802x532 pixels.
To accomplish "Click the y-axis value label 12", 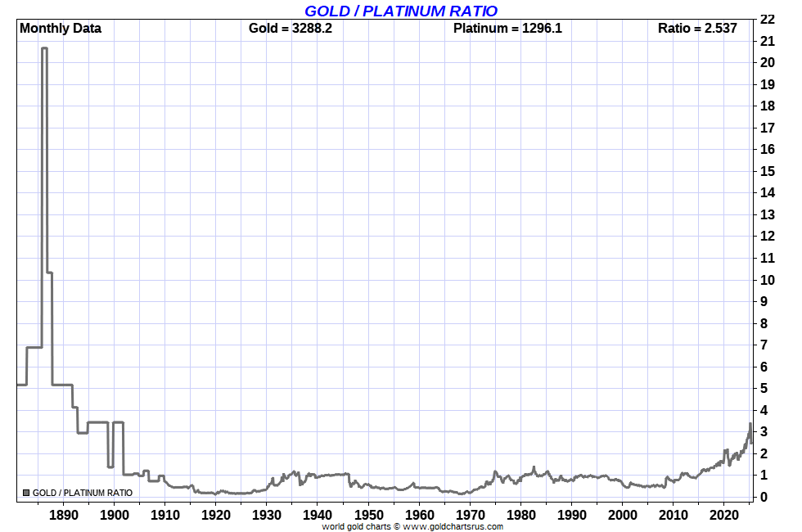I will coord(768,237).
